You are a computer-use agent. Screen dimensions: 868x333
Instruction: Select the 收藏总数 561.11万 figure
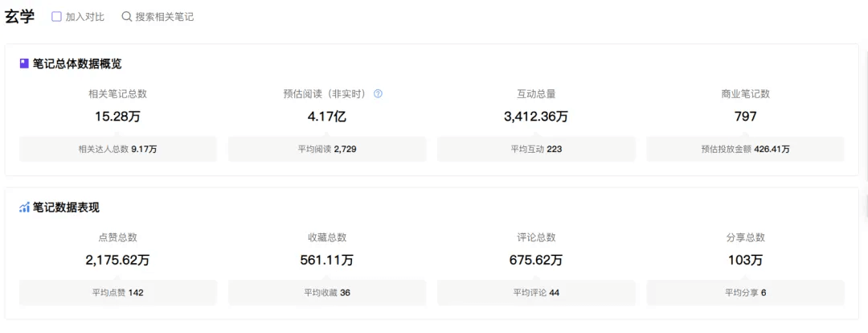click(326, 260)
